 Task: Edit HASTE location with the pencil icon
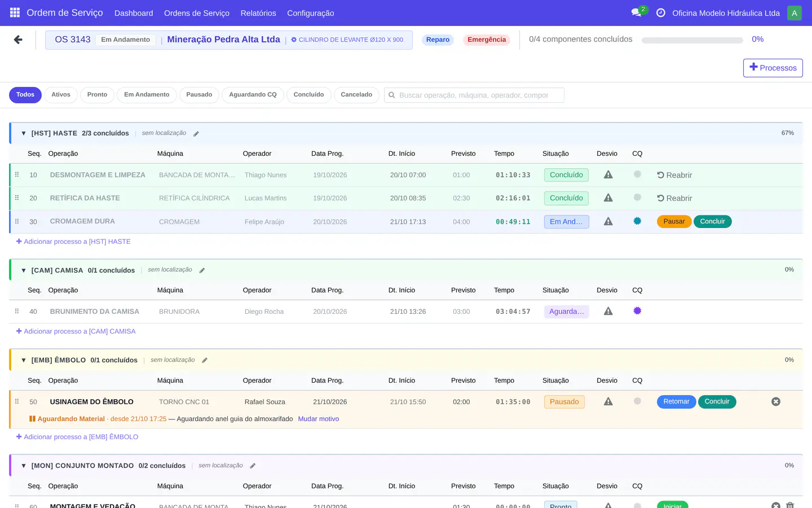196,134
